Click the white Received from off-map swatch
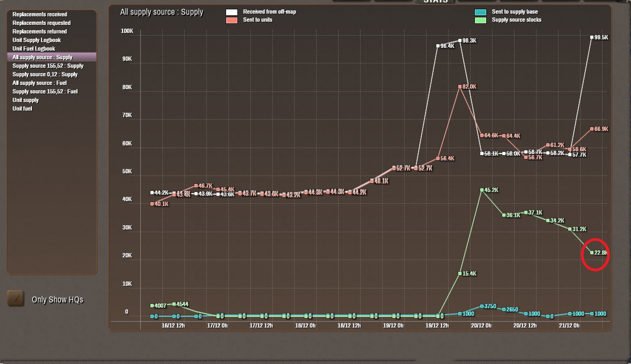The image size is (631, 364). (231, 12)
